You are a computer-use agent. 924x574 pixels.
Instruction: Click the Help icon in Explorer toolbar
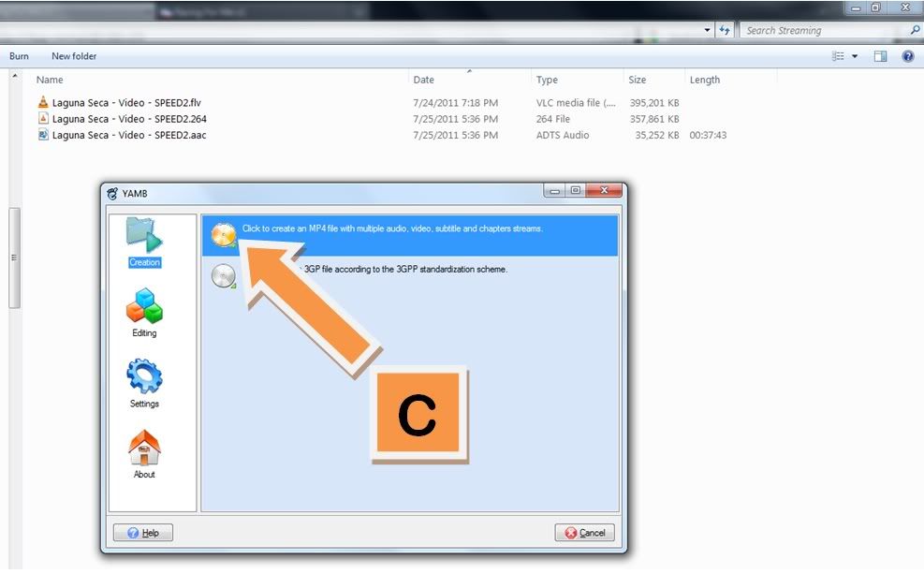(907, 56)
